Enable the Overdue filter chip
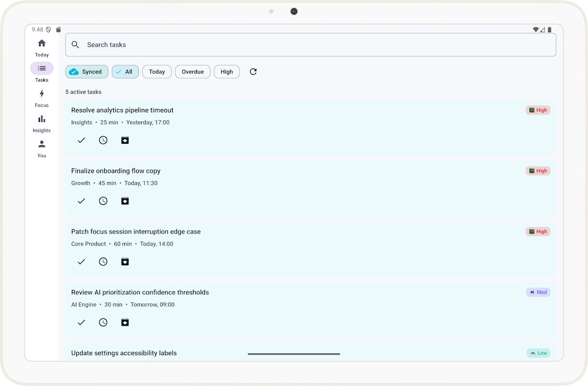The image size is (588, 386). pyautogui.click(x=193, y=72)
